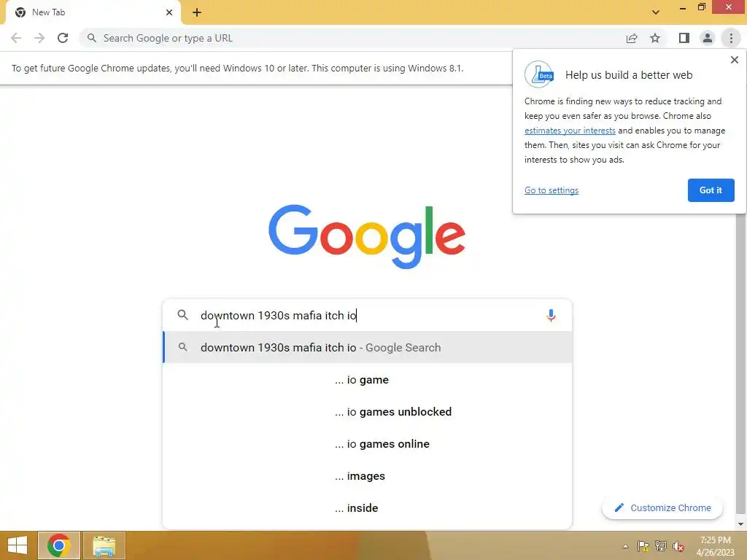Viewport: 747px width, 560px height.
Task: Dismiss the better web popup with X
Action: (734, 60)
